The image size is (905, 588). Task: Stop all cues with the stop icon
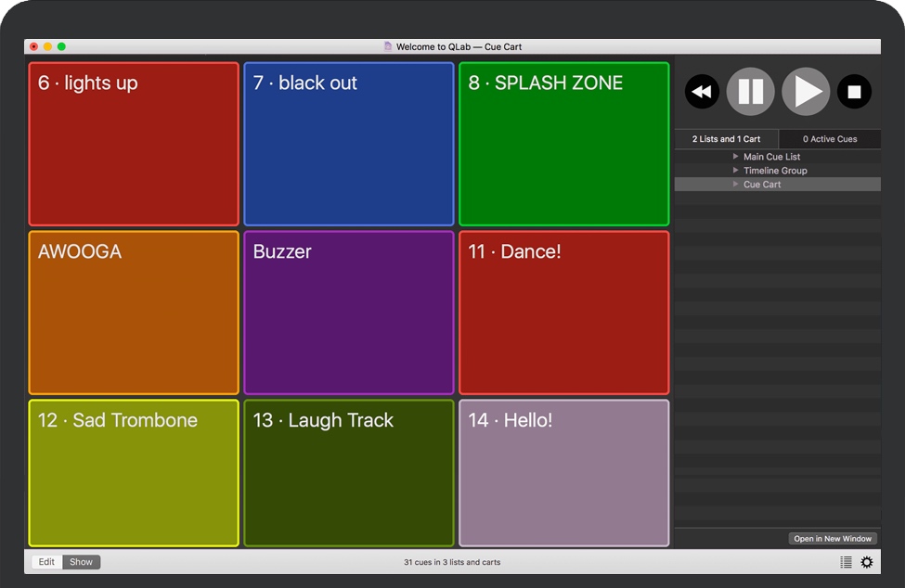tap(854, 91)
